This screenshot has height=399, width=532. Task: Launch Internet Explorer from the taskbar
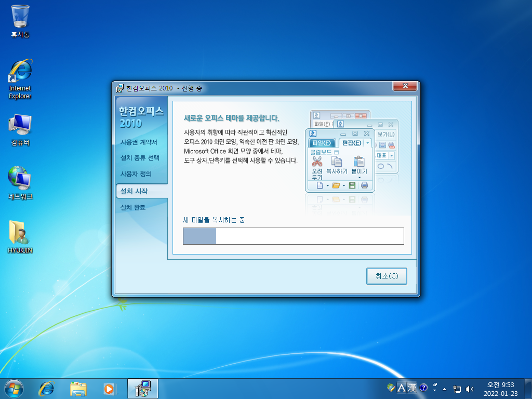coord(46,389)
